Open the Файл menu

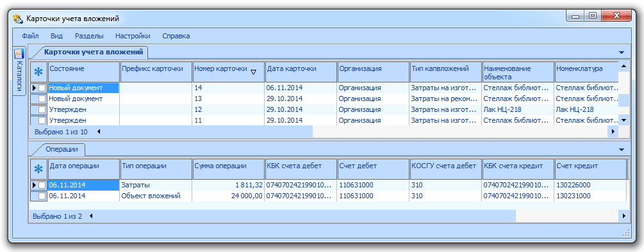click(x=30, y=36)
